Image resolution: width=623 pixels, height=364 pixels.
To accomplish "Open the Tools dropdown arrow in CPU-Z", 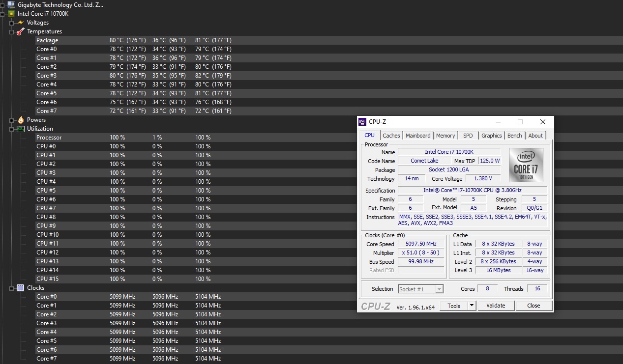I will tap(472, 306).
